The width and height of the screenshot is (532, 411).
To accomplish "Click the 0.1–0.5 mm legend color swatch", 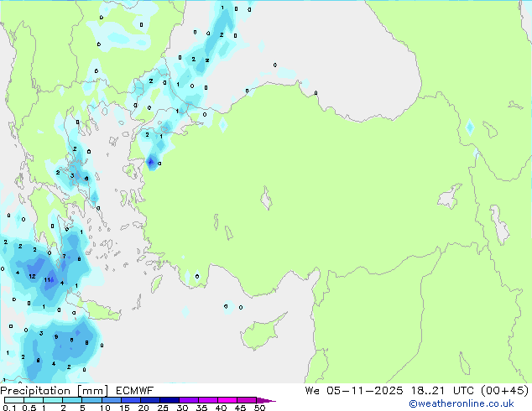I will (14, 400).
